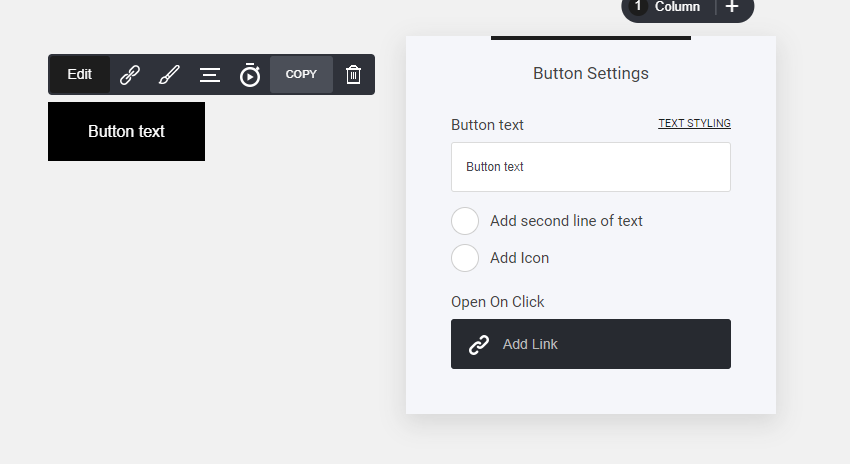Enable the Add second line of text toggle

pos(465,221)
